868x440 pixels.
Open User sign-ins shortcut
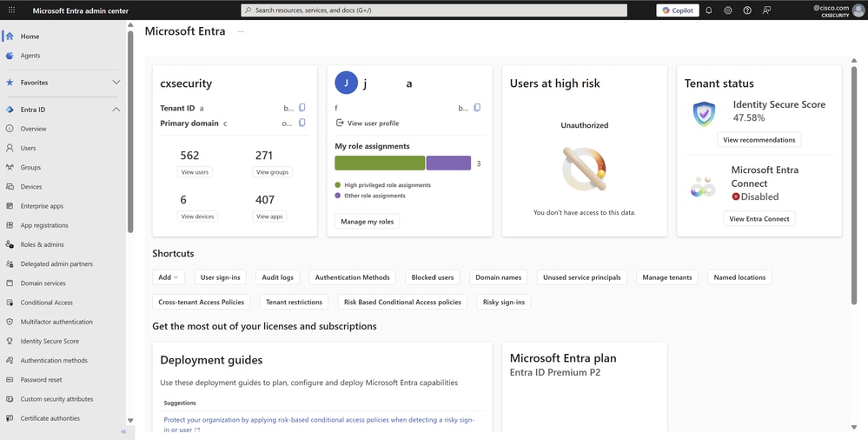click(221, 277)
